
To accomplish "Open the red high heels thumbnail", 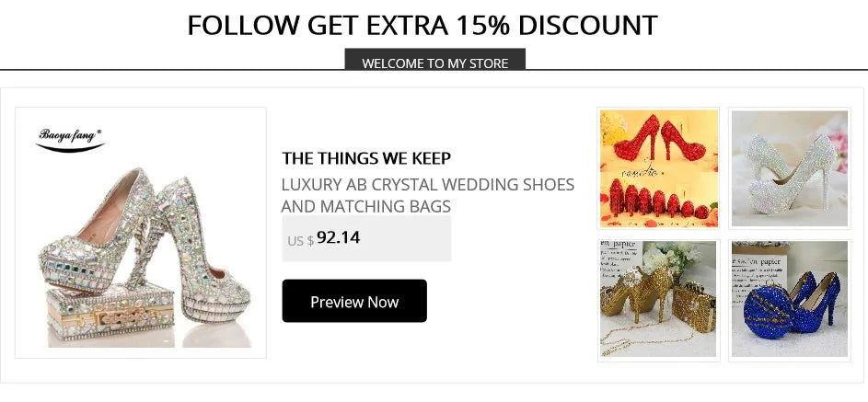I will coord(658,167).
